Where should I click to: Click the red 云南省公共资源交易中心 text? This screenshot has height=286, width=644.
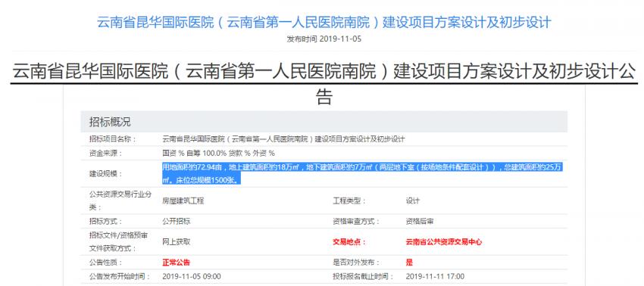(x=443, y=242)
